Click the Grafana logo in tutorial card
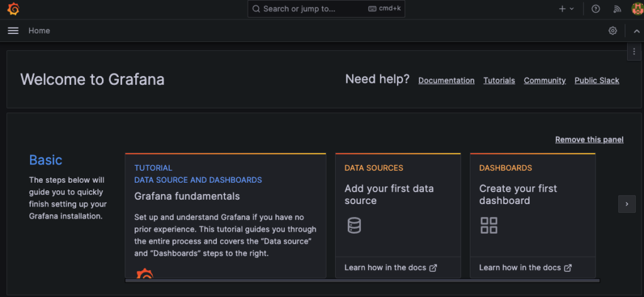The width and height of the screenshot is (644, 297). point(145,274)
